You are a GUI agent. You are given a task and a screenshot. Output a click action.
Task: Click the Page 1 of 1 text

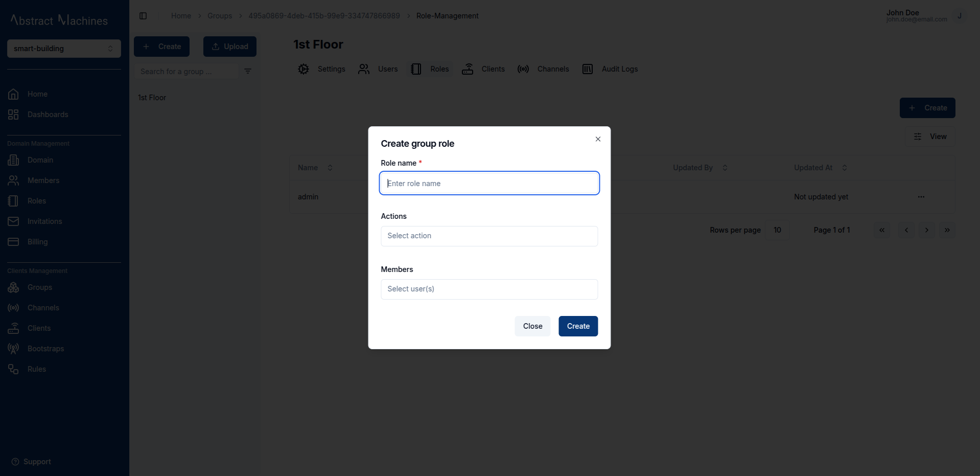click(x=832, y=230)
